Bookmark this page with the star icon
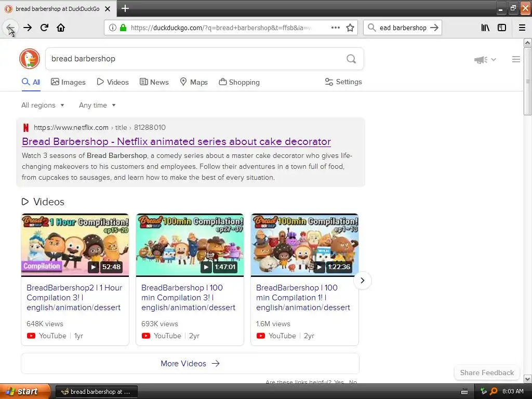 pos(350,28)
